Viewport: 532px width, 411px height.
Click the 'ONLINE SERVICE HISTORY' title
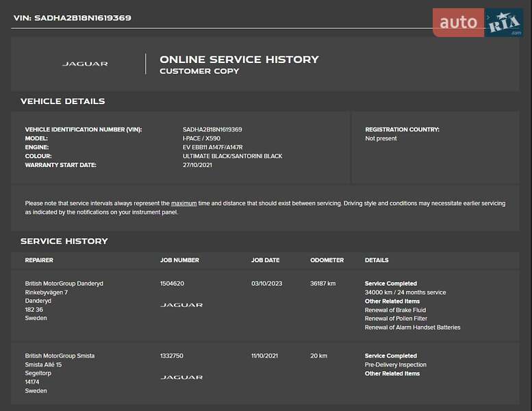(x=239, y=60)
